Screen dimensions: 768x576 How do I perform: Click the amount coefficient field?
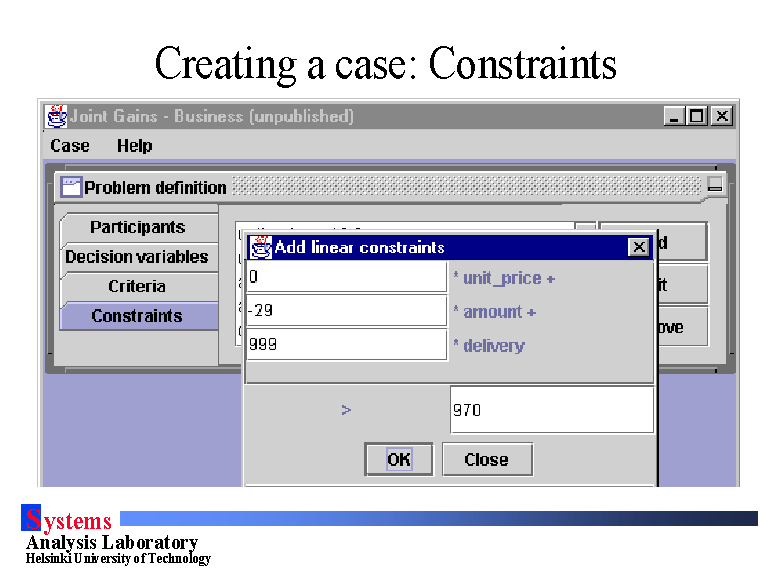pyautogui.click(x=346, y=311)
